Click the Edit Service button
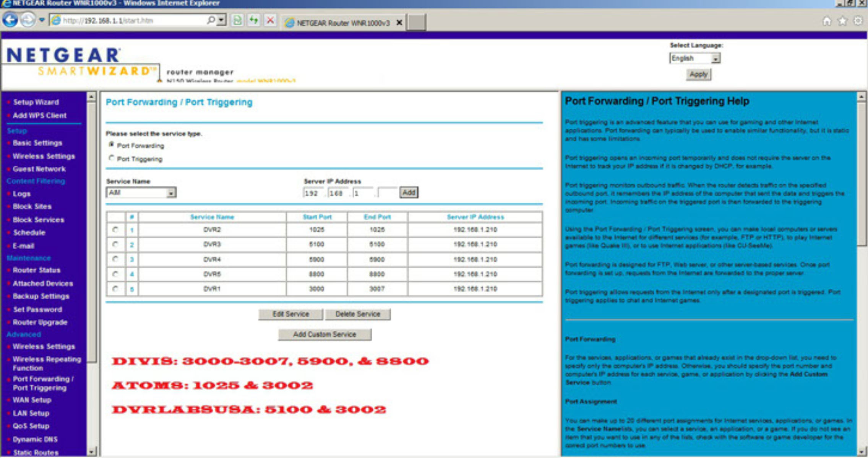The height and width of the screenshot is (458, 868). tap(290, 314)
